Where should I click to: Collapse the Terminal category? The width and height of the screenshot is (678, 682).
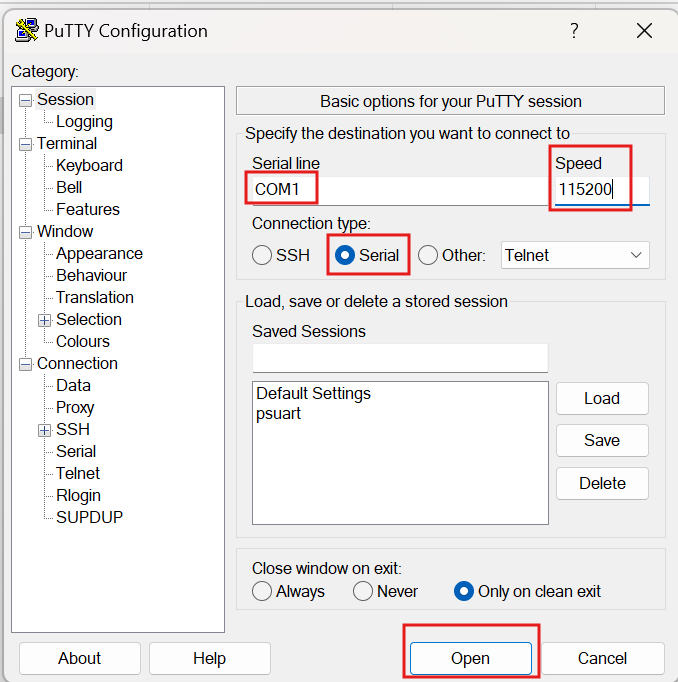point(25,144)
